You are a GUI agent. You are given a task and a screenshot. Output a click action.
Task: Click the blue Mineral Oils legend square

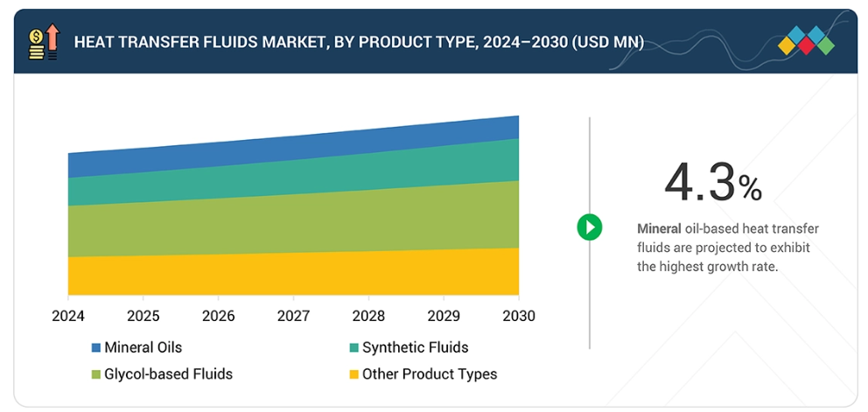pos(95,348)
